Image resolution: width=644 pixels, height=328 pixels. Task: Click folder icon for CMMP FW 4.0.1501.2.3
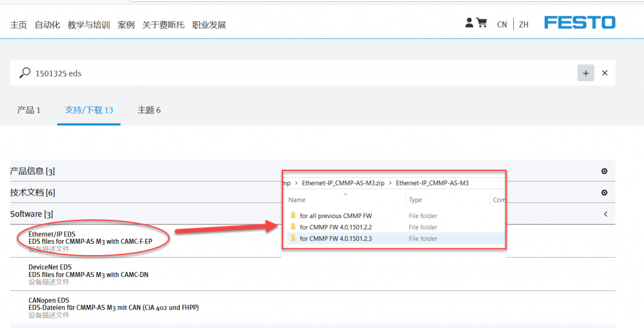click(293, 239)
